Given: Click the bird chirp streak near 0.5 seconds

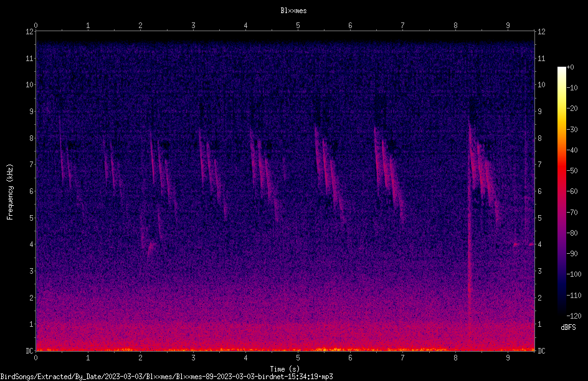Looking at the screenshot, I should (x=62, y=150).
